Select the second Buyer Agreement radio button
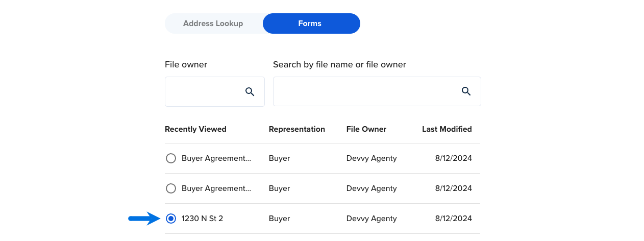This screenshot has width=644, height=241. pyautogui.click(x=171, y=188)
